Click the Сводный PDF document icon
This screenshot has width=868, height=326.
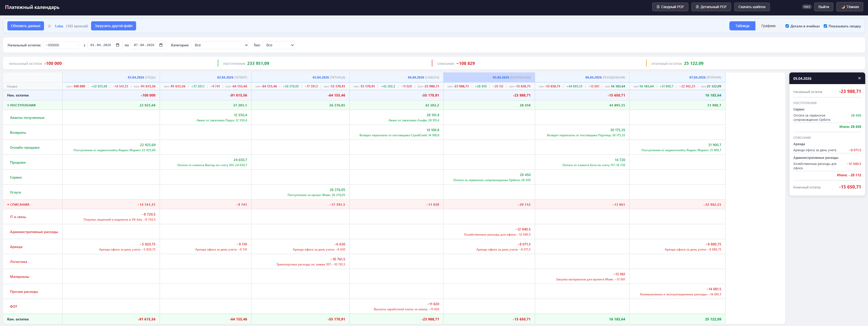(658, 7)
